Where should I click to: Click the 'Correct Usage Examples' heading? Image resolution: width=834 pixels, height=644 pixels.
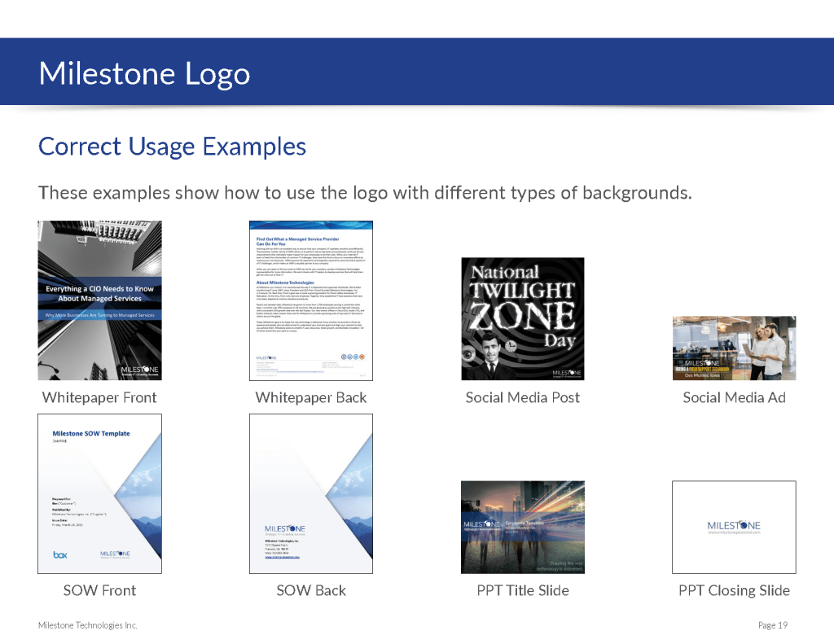pyautogui.click(x=172, y=147)
